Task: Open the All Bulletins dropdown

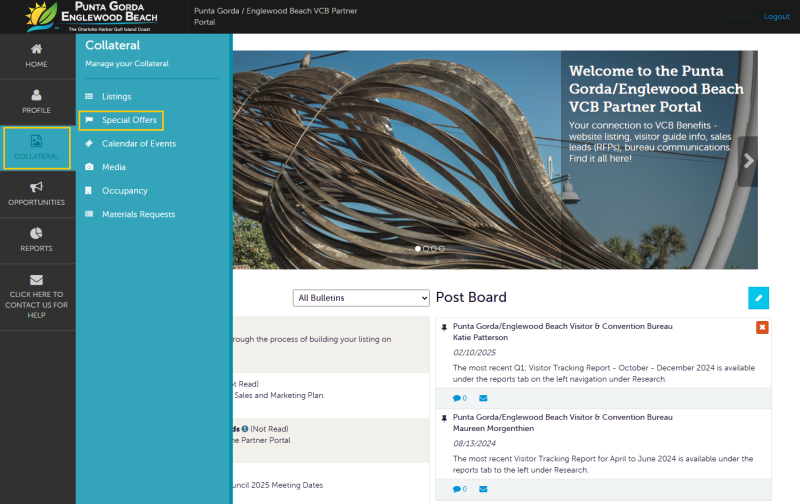Action: tap(361, 298)
